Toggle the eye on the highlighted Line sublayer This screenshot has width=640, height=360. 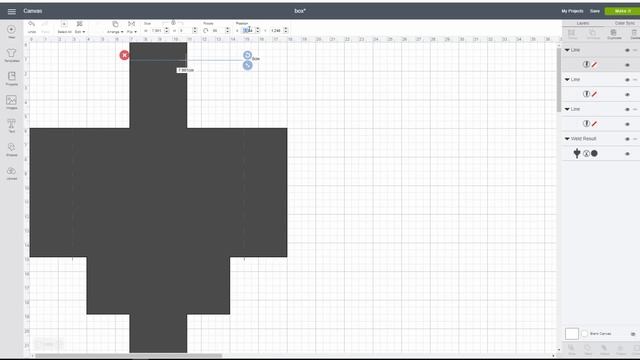click(627, 65)
